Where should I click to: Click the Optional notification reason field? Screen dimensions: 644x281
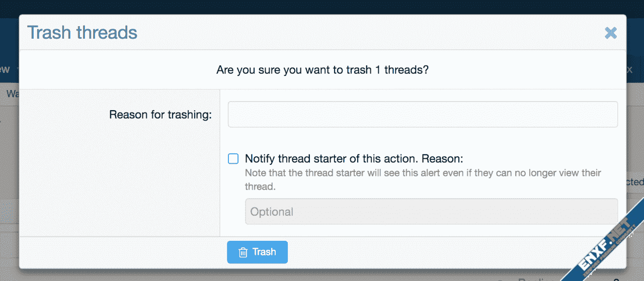tap(431, 212)
